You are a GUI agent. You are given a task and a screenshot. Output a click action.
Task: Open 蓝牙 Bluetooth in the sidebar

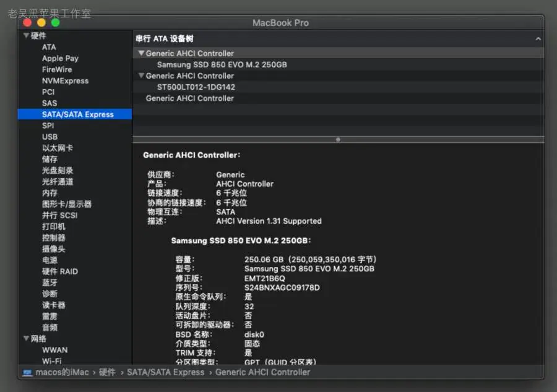tap(50, 283)
